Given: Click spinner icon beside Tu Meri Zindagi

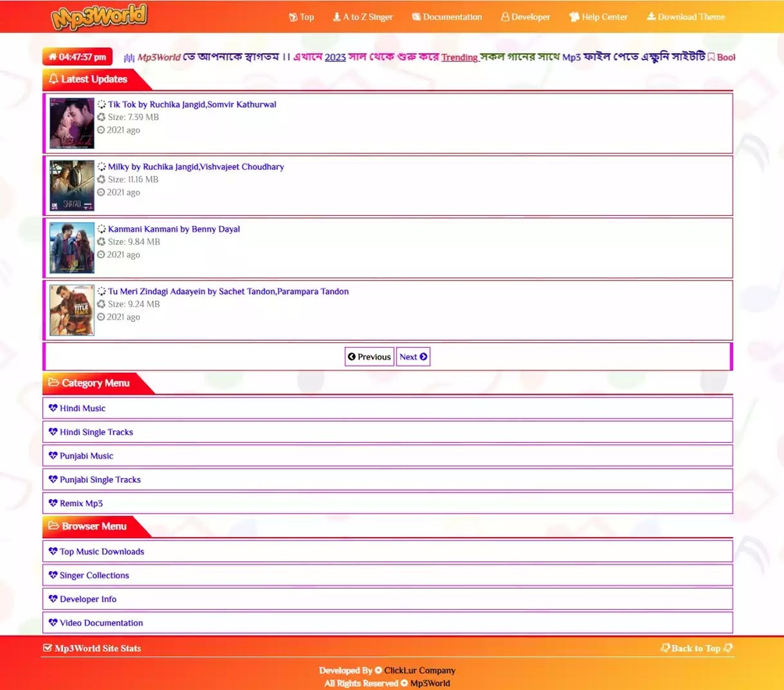Looking at the screenshot, I should tap(101, 292).
